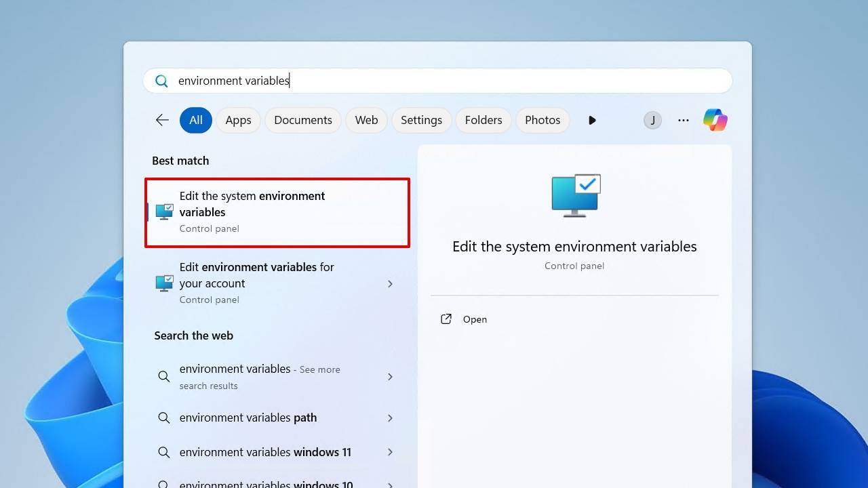The image size is (868, 488).
Task: Filter results by Photos
Action: tap(542, 120)
